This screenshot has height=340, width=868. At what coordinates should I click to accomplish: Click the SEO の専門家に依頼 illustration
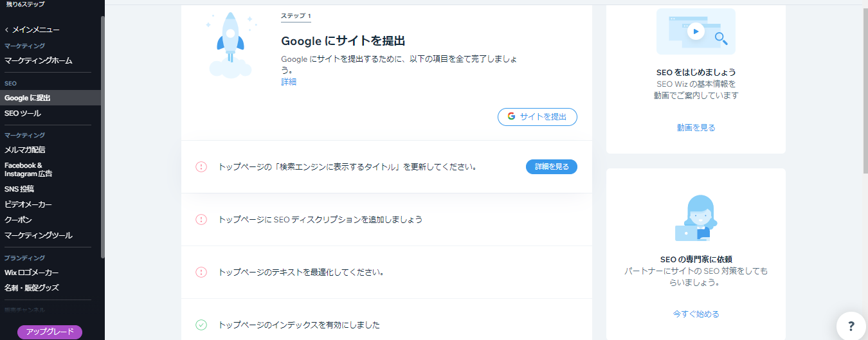pyautogui.click(x=696, y=219)
